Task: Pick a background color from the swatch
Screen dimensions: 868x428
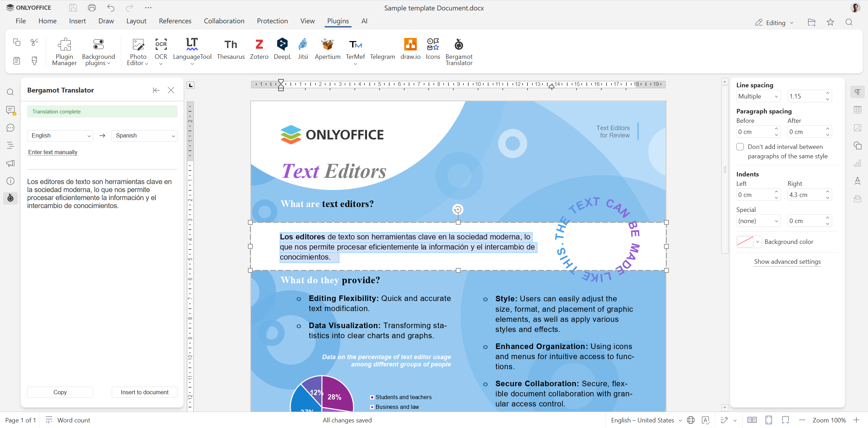Action: pyautogui.click(x=745, y=241)
